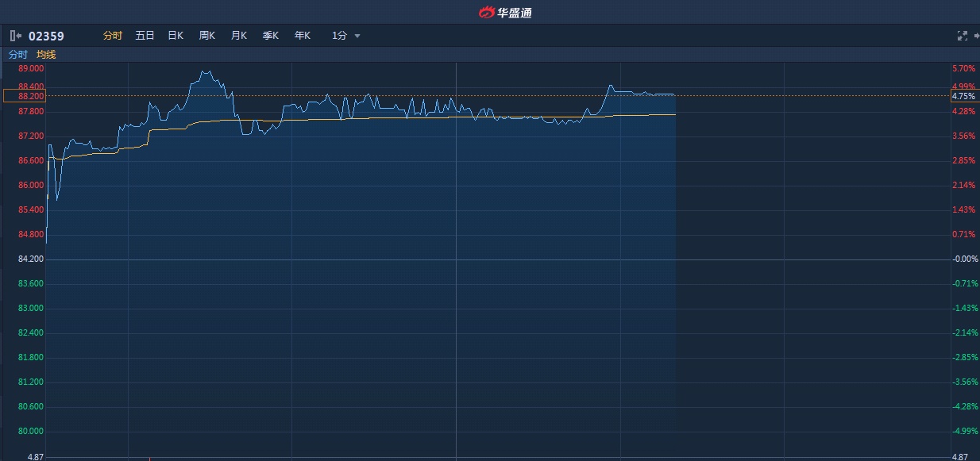This screenshot has width=980, height=461.
Task: Expand the 1分 interval dropdown
Action: pos(346,36)
